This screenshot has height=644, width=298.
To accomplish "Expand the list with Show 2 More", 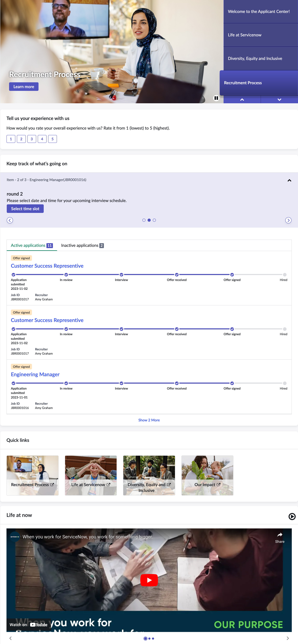I will click(x=149, y=420).
